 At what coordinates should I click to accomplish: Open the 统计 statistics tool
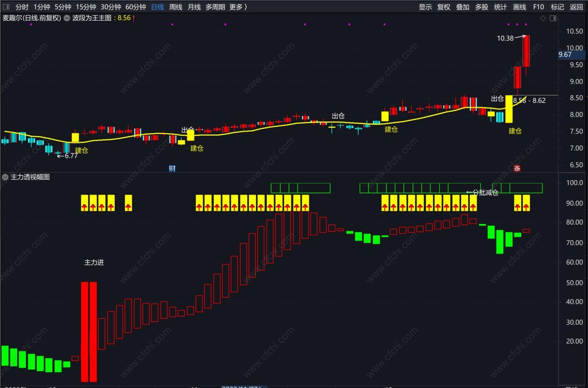[x=500, y=7]
